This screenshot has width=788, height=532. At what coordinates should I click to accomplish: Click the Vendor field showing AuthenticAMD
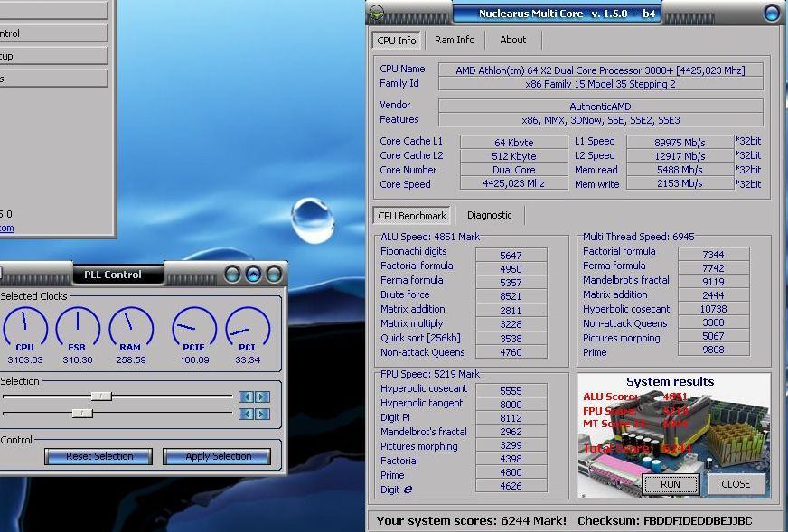tap(601, 106)
